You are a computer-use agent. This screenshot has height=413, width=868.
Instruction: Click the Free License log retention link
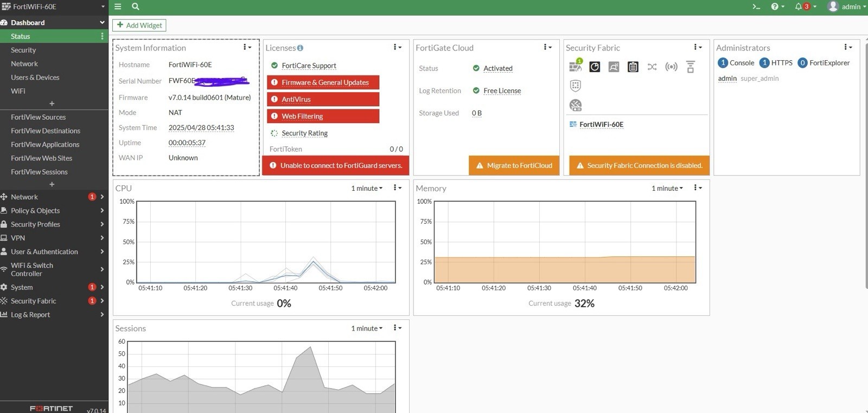tap(502, 91)
